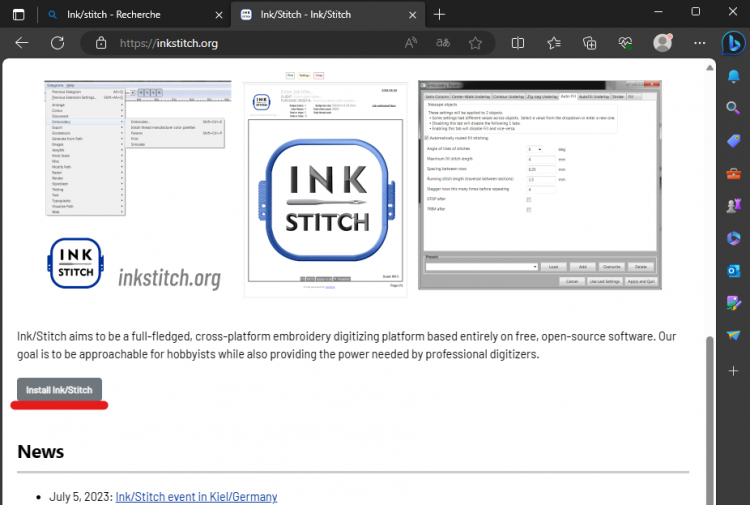Screen dimensions: 750x505
Task: Open the red toolbox Tools sidebar icon
Action: [x=733, y=174]
